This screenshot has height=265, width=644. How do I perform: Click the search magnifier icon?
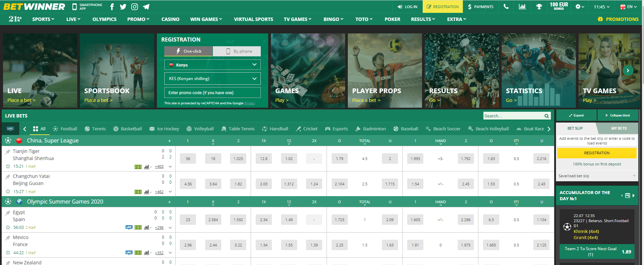547,116
